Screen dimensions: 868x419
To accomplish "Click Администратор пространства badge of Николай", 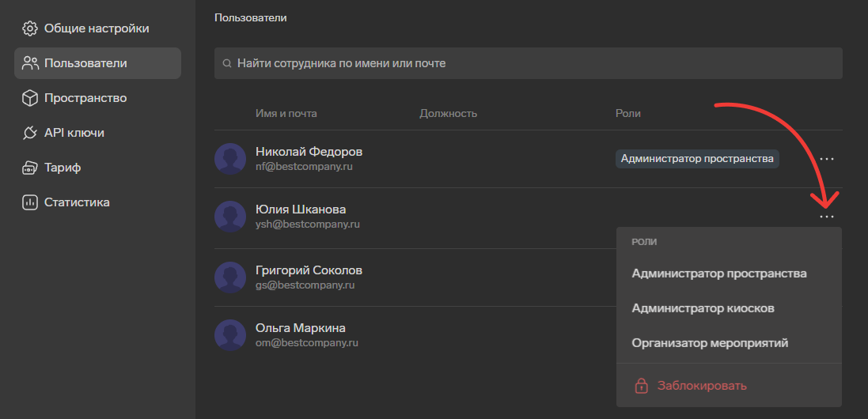I will (697, 159).
